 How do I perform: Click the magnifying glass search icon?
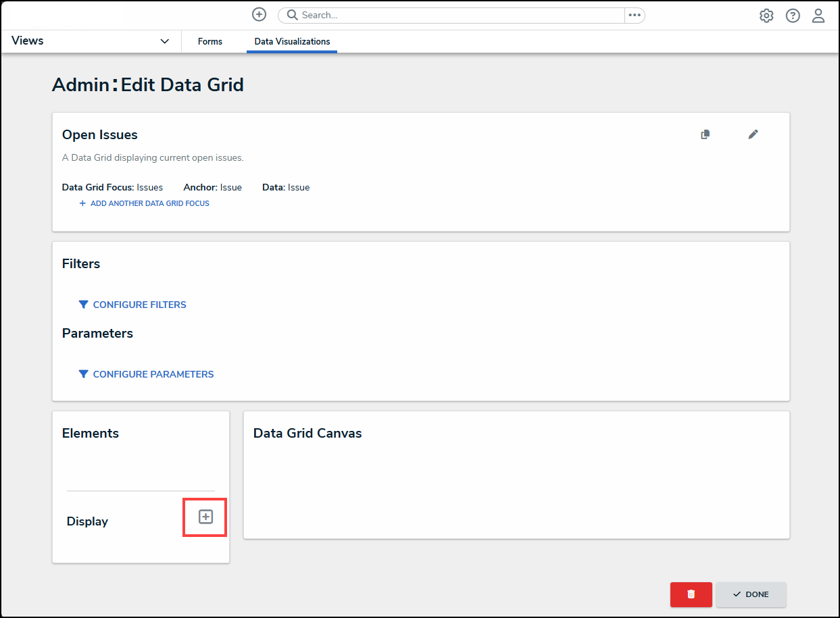coord(292,15)
